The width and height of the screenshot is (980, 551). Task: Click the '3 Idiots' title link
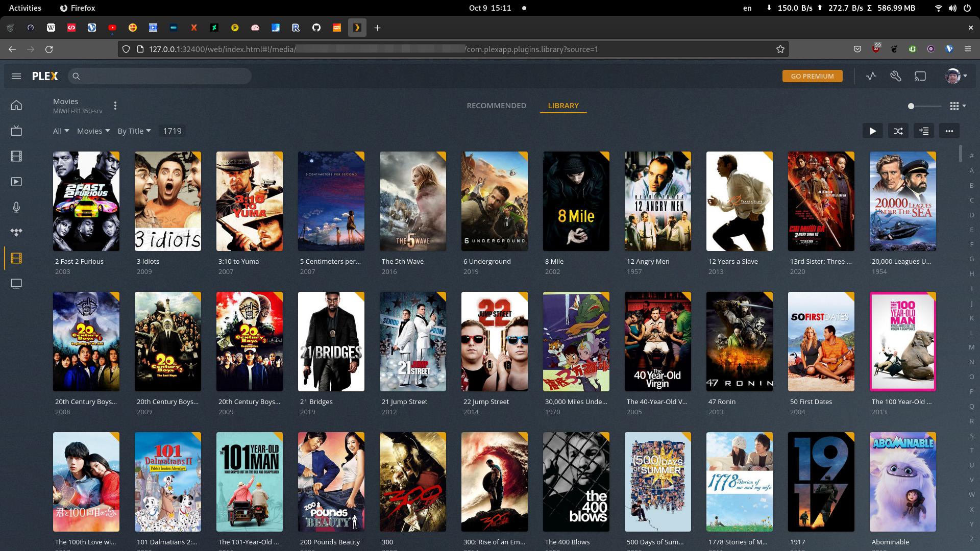[148, 261]
